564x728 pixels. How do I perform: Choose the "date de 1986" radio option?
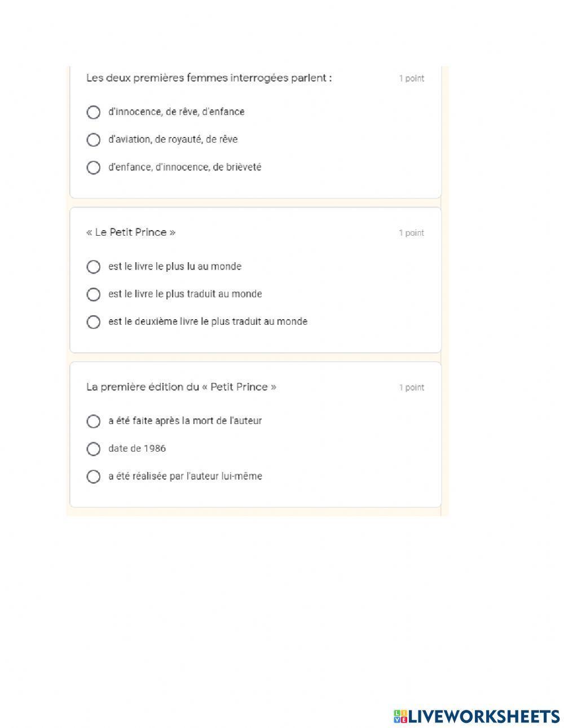click(x=94, y=449)
